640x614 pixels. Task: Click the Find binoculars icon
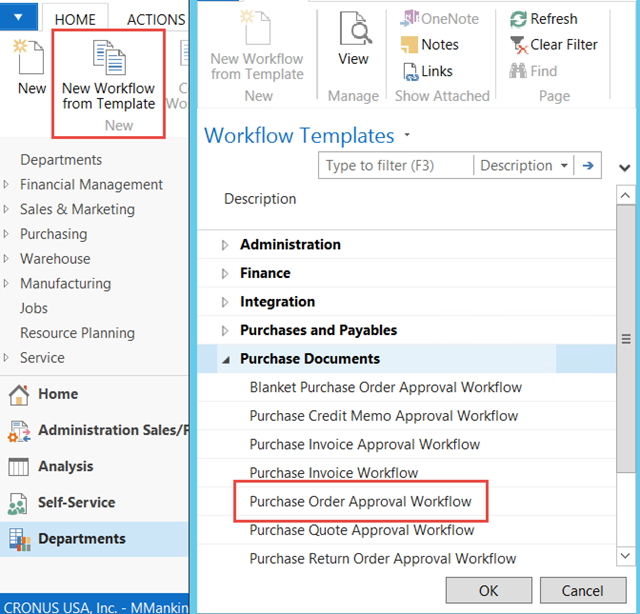point(518,71)
